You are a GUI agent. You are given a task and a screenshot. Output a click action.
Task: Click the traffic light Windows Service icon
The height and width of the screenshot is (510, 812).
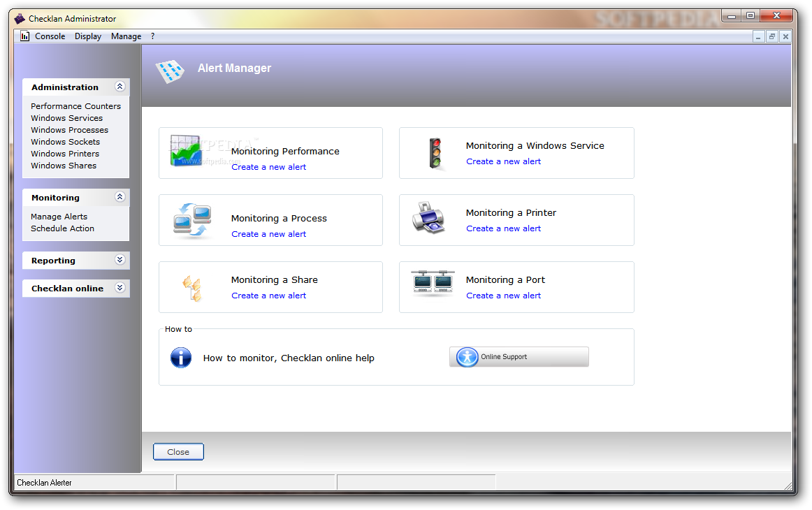pos(435,153)
